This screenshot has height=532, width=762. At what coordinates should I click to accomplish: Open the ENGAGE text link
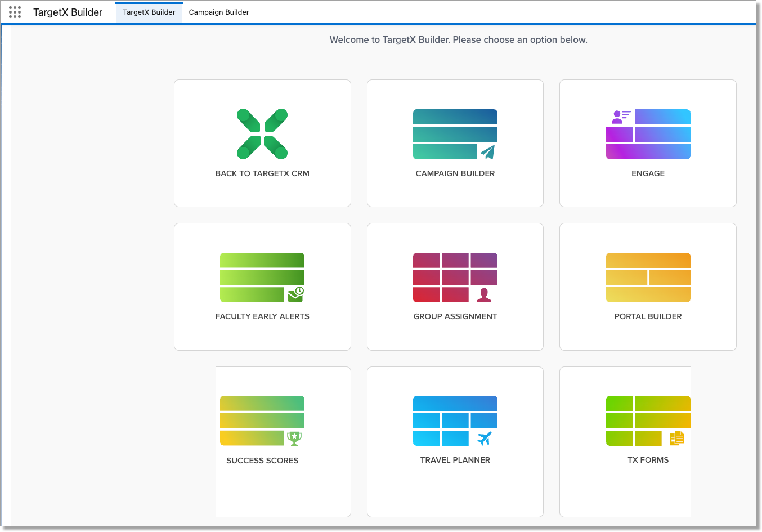pyautogui.click(x=648, y=173)
